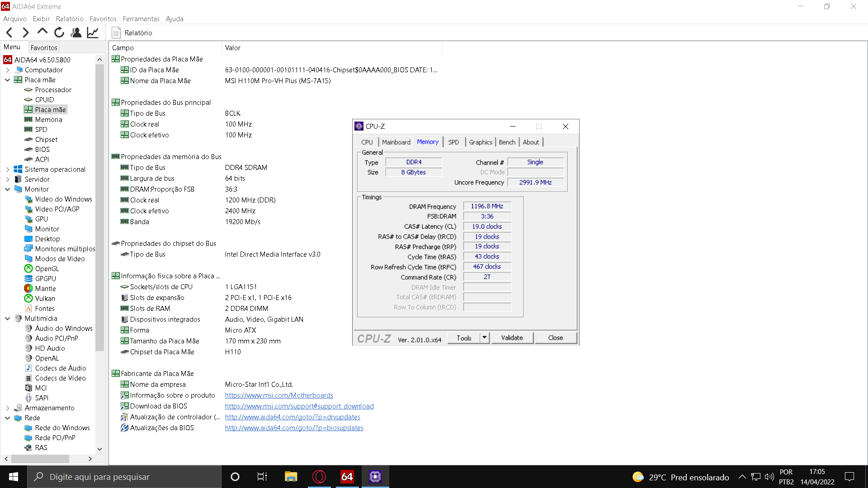Switch to CPU-Z Graphics tab
Screen dimensions: 868x488
[481, 142]
